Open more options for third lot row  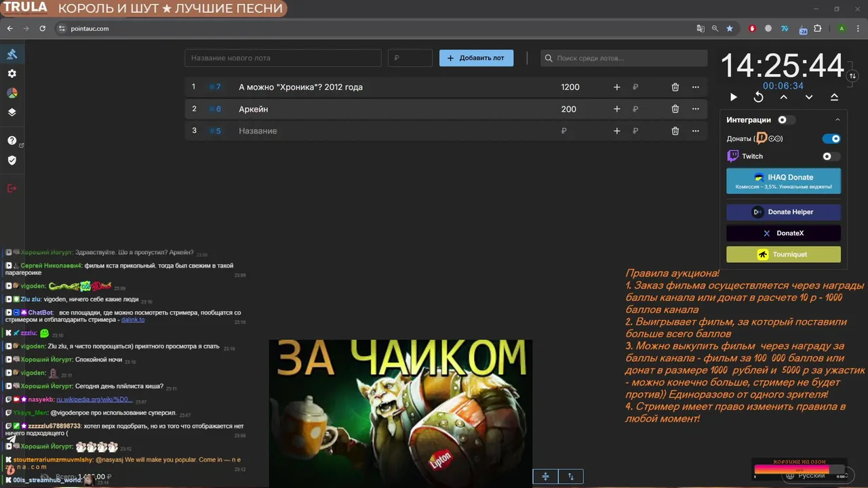695,131
